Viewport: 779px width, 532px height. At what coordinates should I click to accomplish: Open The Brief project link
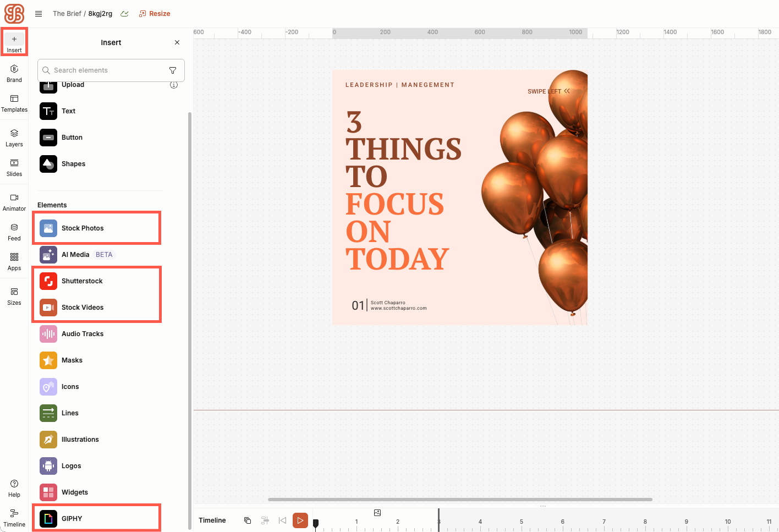(x=67, y=14)
